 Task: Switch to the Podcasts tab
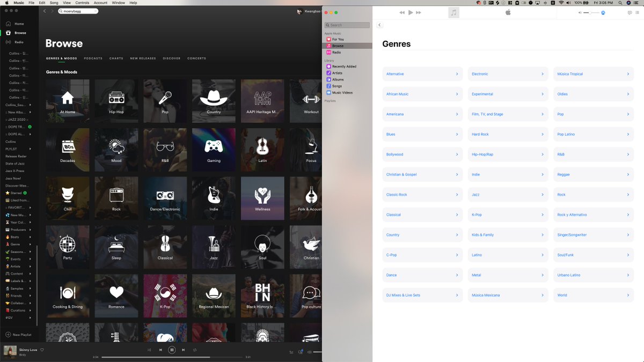[x=93, y=58]
